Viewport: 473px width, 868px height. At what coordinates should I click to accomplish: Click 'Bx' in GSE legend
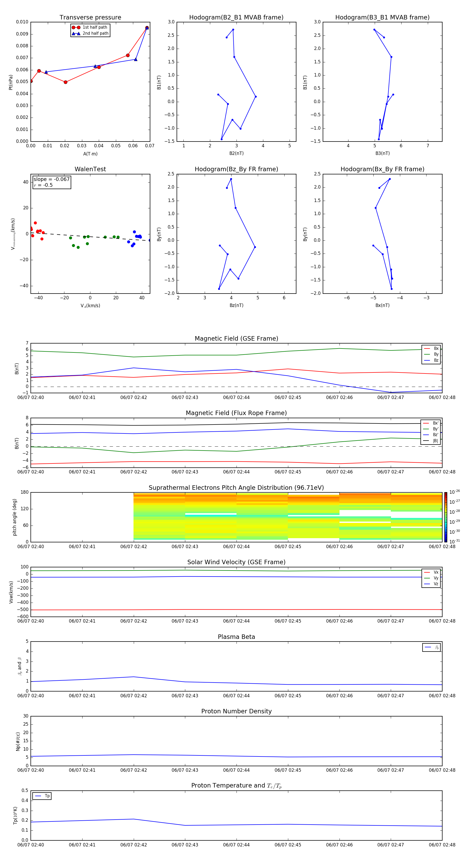click(431, 349)
